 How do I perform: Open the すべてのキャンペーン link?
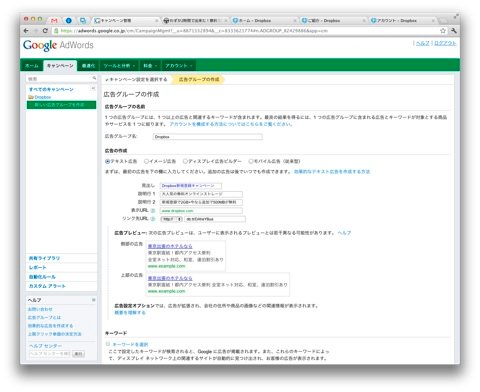coord(51,89)
